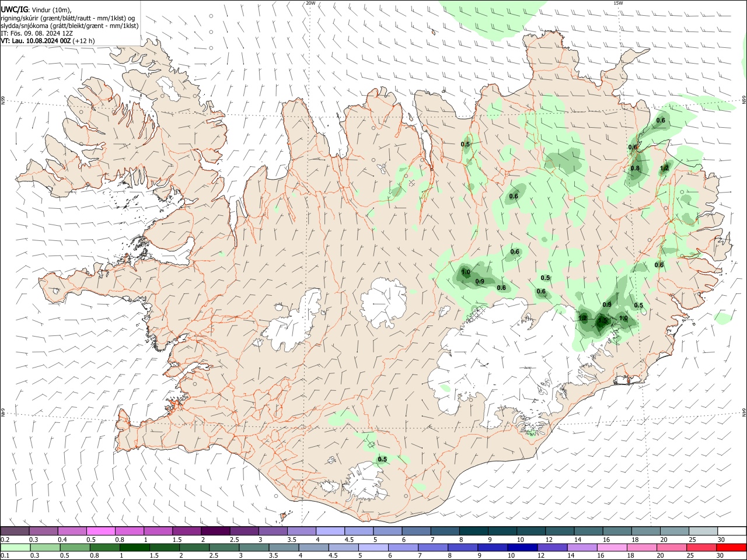Select the 1.5 rain scale swatch
Viewport: 747px width, 560px height.
(165, 547)
